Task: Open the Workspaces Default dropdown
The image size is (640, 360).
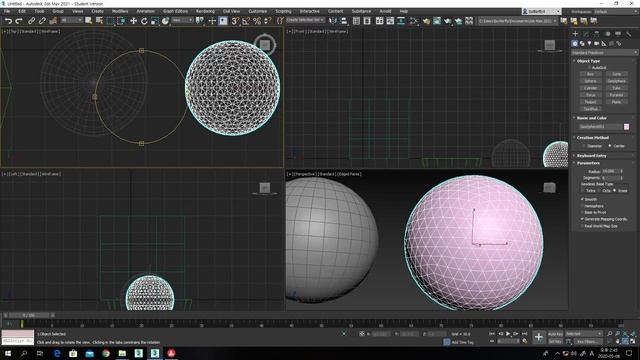Action: point(616,11)
